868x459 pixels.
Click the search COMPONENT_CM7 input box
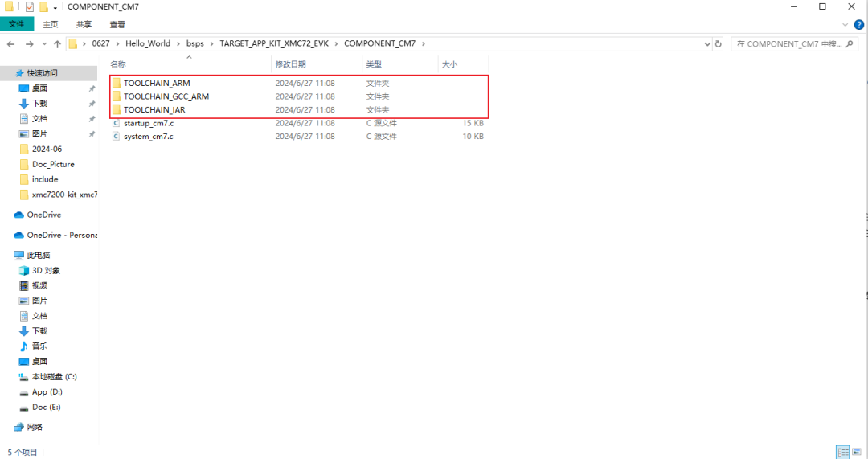click(x=792, y=43)
